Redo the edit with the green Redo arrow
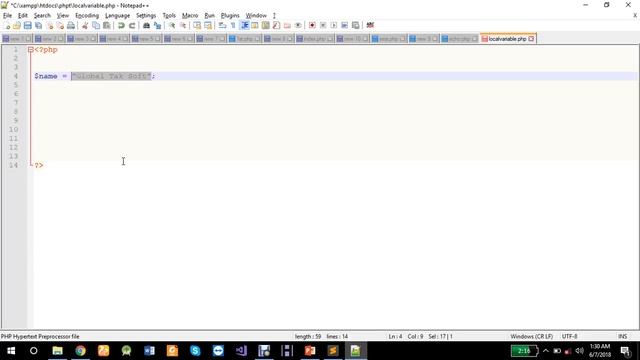640x360 pixels. [x=132, y=25]
